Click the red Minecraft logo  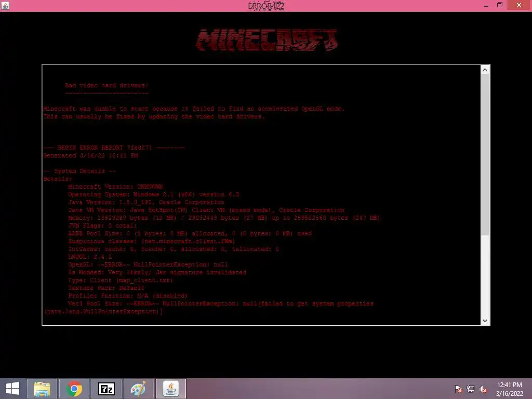pyautogui.click(x=267, y=40)
